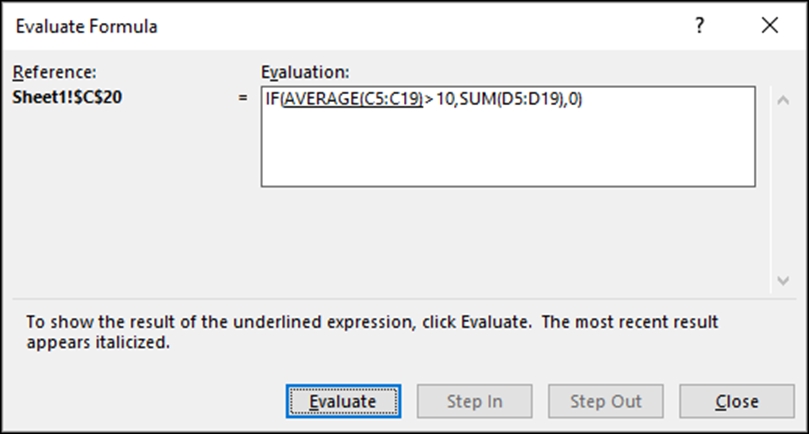Click the scroll up arrow beside Evaluation box
Viewport: 809px width, 434px height.
click(783, 100)
